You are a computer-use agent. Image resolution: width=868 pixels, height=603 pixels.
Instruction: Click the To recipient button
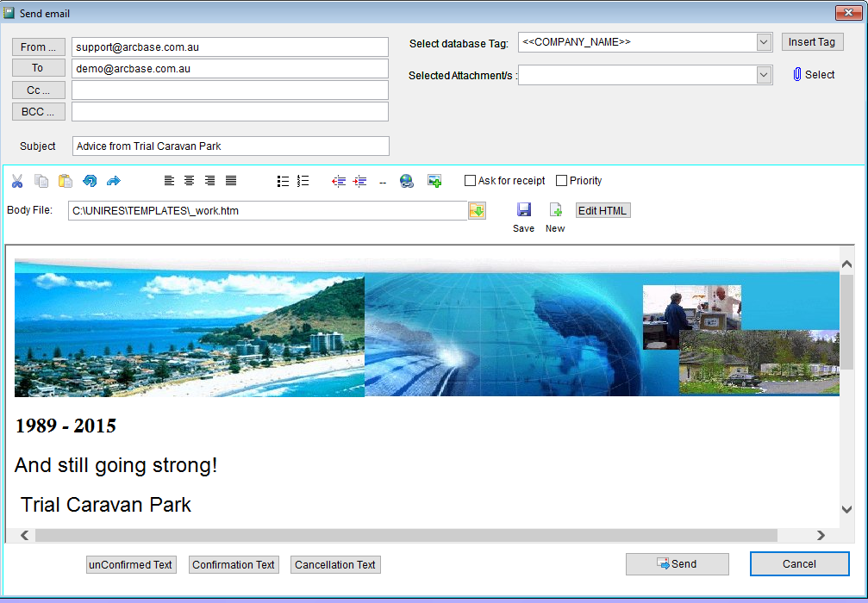pyautogui.click(x=39, y=68)
